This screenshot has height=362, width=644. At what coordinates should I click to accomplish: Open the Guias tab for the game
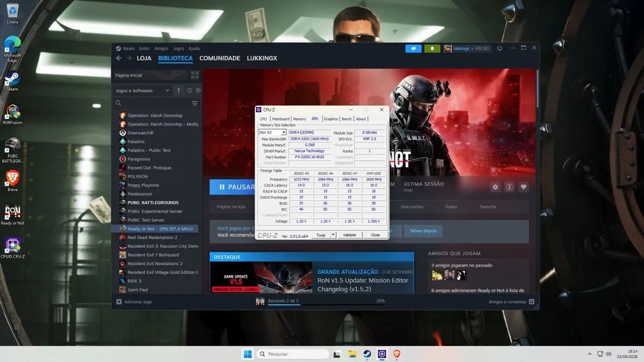pos(451,207)
